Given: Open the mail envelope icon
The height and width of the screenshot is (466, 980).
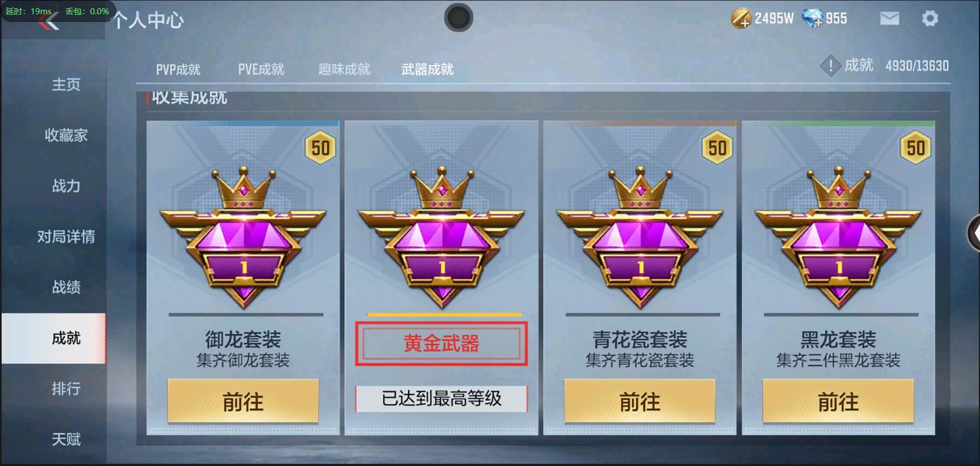Looking at the screenshot, I should [889, 19].
